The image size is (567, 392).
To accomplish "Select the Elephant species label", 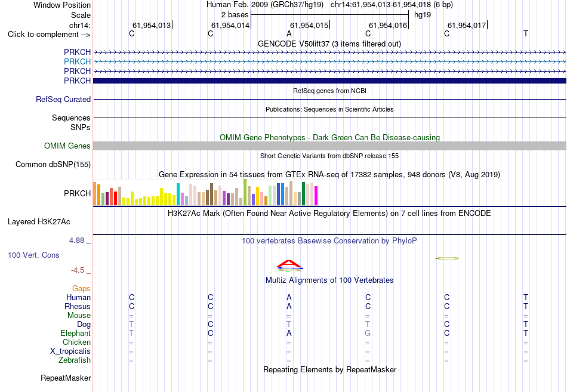I will [x=75, y=333].
